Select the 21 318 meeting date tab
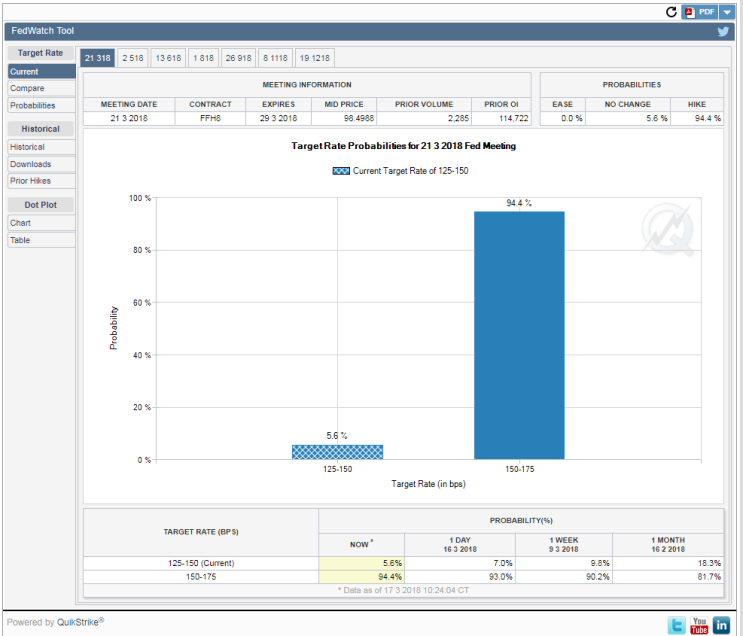This screenshot has width=743, height=636. pyautogui.click(x=97, y=58)
